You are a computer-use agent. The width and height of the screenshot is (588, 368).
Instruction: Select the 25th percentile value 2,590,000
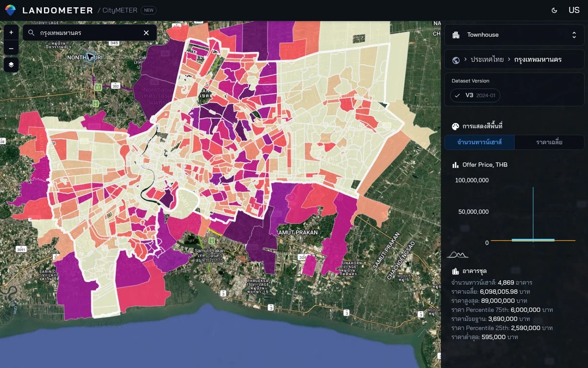click(527, 328)
